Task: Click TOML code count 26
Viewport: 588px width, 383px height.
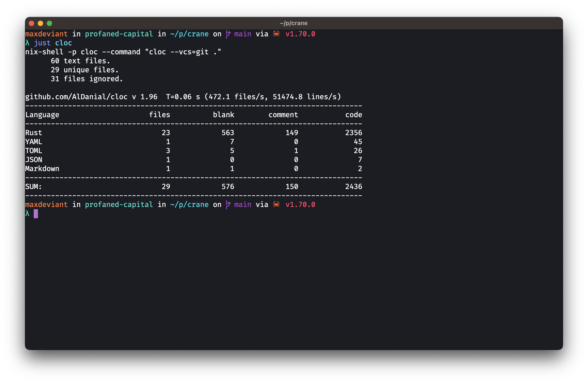Action: click(358, 151)
